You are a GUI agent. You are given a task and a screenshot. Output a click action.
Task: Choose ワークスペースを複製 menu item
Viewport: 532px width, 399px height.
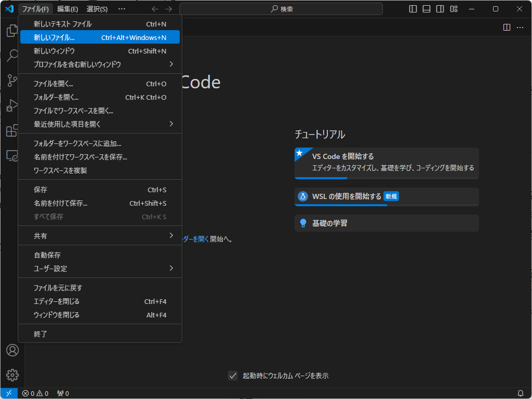[100, 170]
